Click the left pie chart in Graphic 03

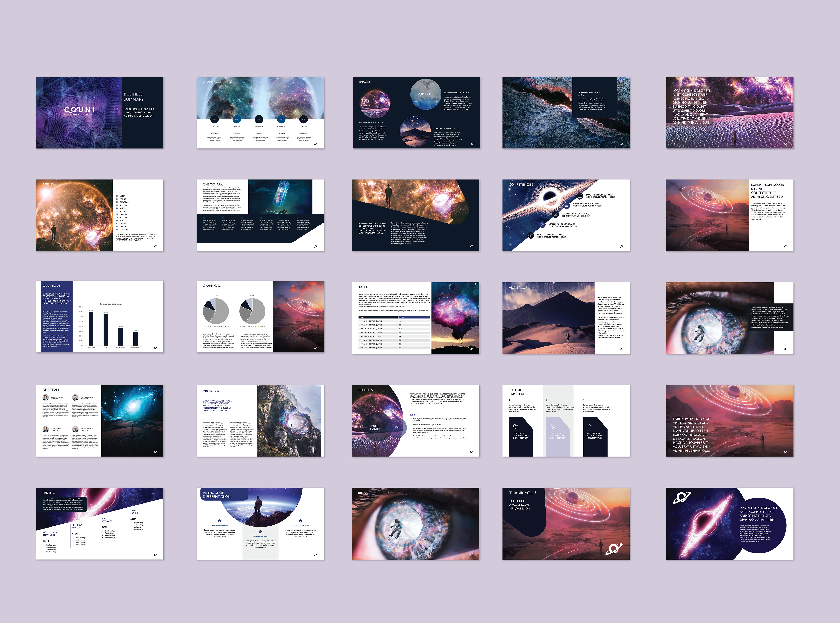pyautogui.click(x=216, y=311)
